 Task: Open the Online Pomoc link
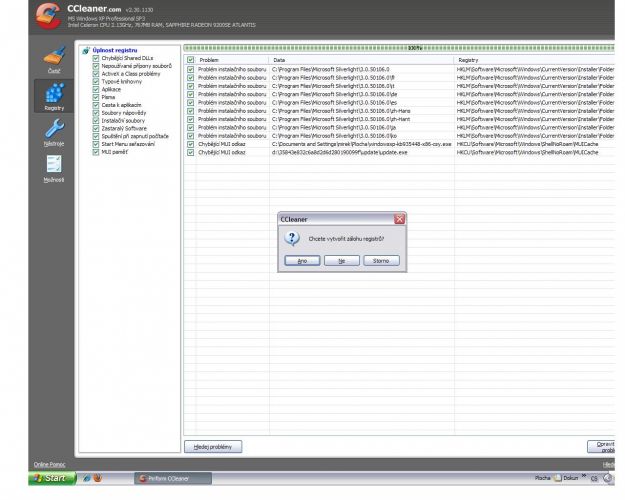(x=49, y=465)
